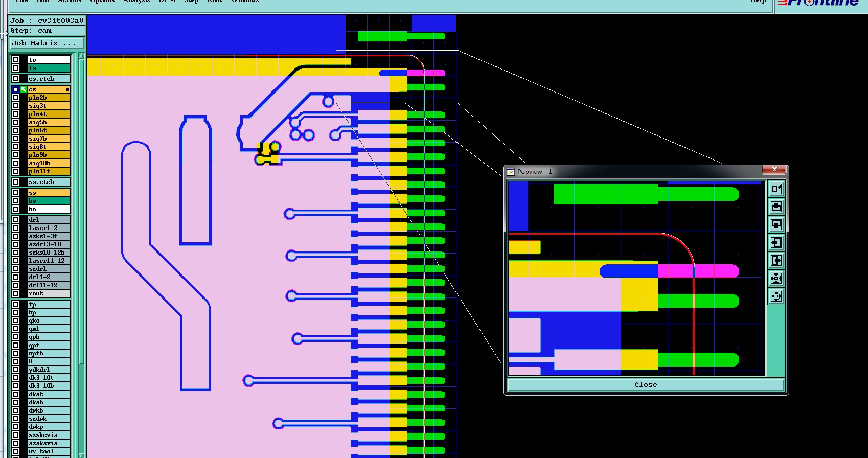Toggle display checkbox for layer sig3t
Viewport: 868px width, 458px height.
15,106
